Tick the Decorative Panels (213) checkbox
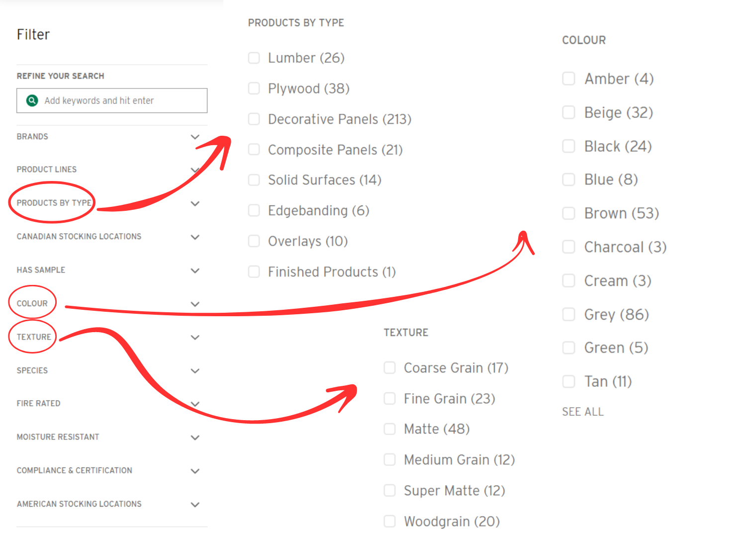The width and height of the screenshot is (756, 537). pyautogui.click(x=254, y=119)
